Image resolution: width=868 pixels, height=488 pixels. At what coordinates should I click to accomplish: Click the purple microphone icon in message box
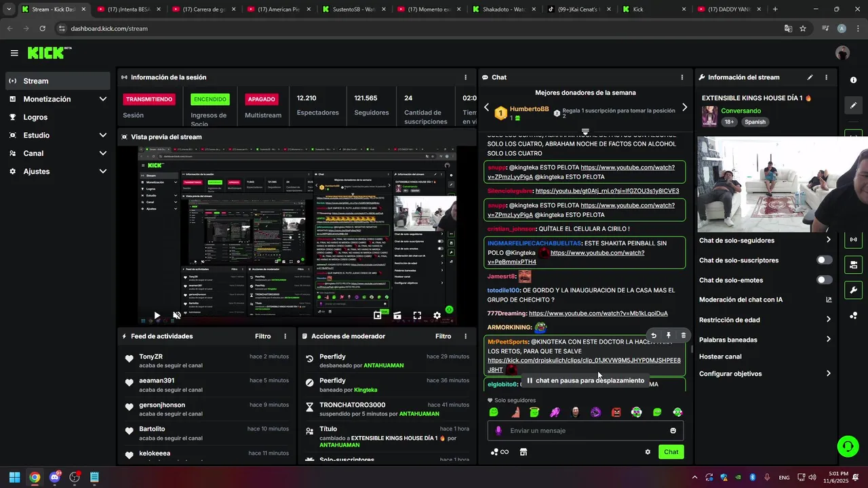click(x=498, y=430)
